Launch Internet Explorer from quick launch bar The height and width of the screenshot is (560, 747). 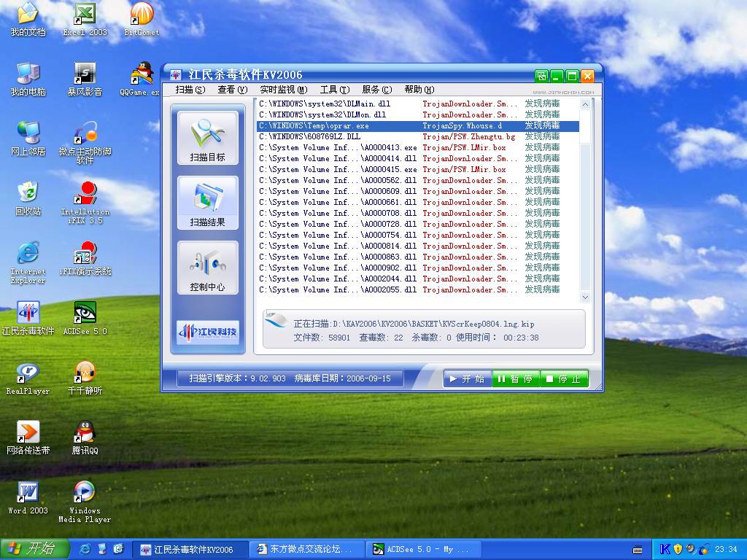coord(85,549)
